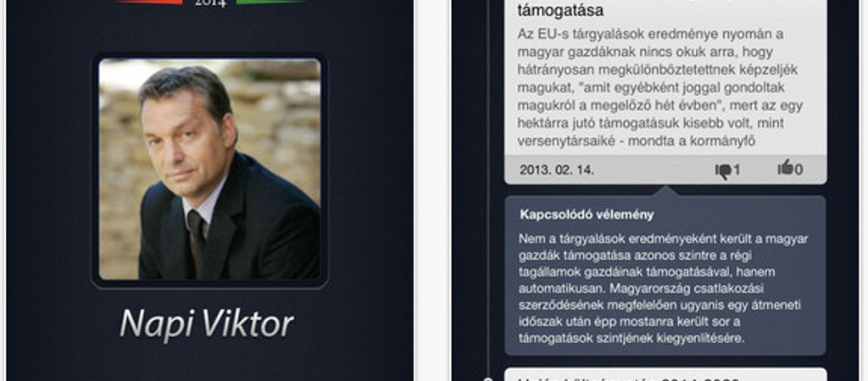
Task: Tap the "Napi Viktor" app title
Action: point(207,323)
